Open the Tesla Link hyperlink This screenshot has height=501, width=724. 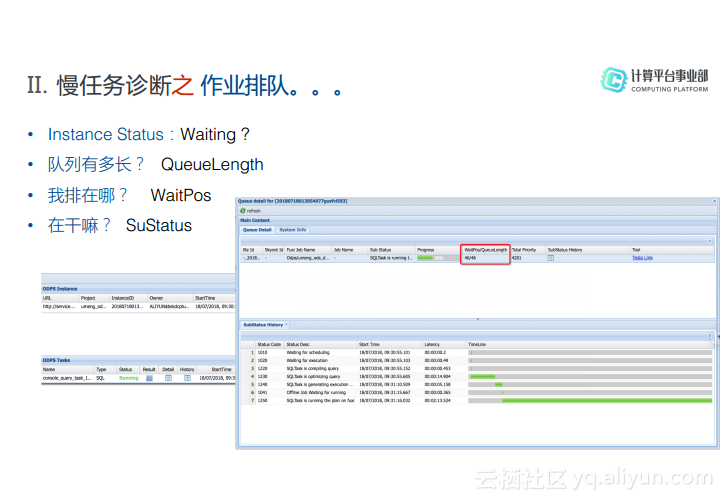point(642,258)
